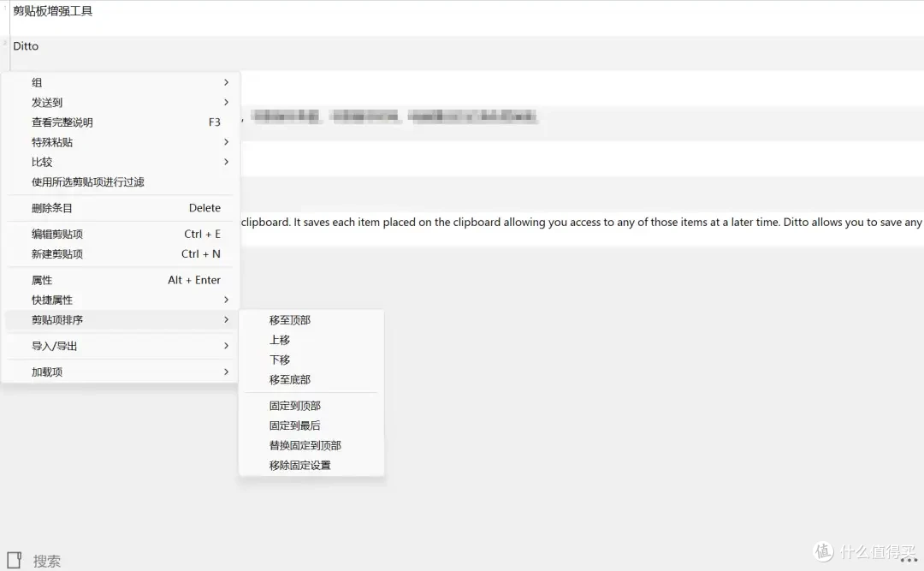The width and height of the screenshot is (924, 571).
Task: Select 下移 in the sort submenu
Action: [311, 360]
